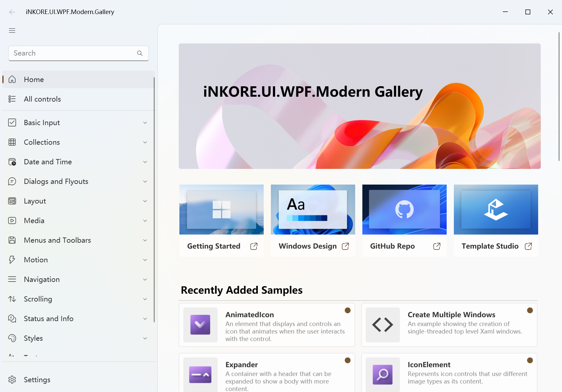
Task: Open the Create Multiple Windows sample title
Action: click(x=452, y=315)
